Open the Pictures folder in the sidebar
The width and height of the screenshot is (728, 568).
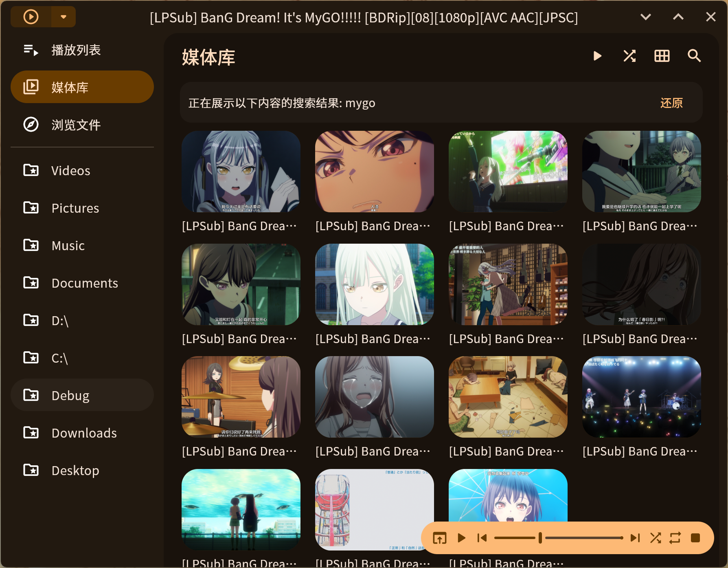click(x=82, y=207)
